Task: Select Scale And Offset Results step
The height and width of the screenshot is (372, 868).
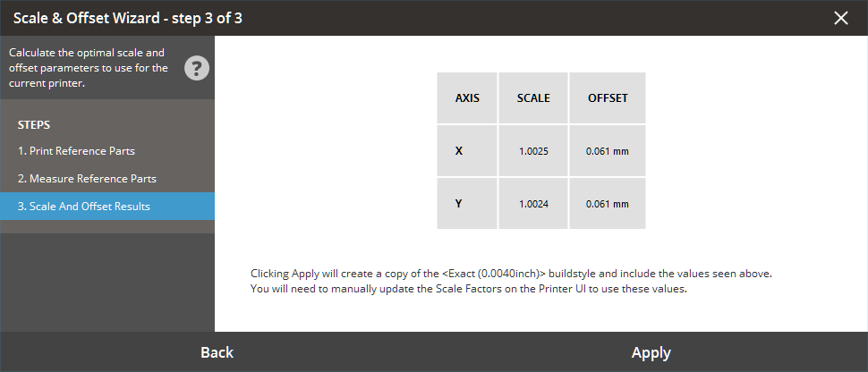Action: click(x=84, y=207)
